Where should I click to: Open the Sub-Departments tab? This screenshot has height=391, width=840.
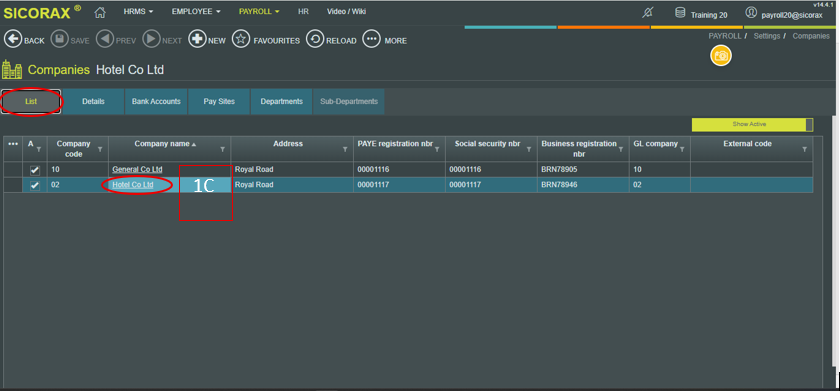click(349, 102)
